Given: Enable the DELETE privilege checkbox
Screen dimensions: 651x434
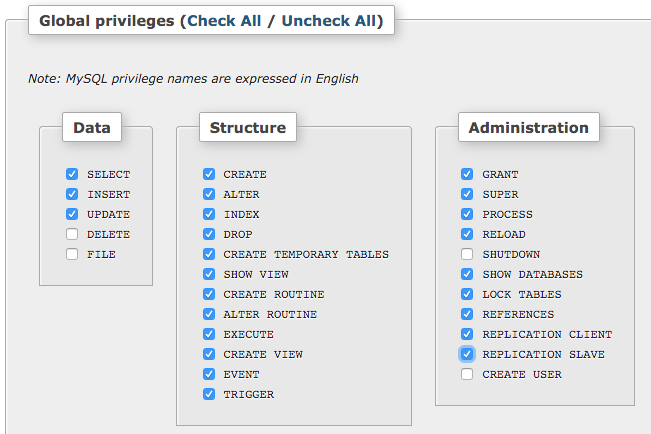Looking at the screenshot, I should (x=72, y=234).
